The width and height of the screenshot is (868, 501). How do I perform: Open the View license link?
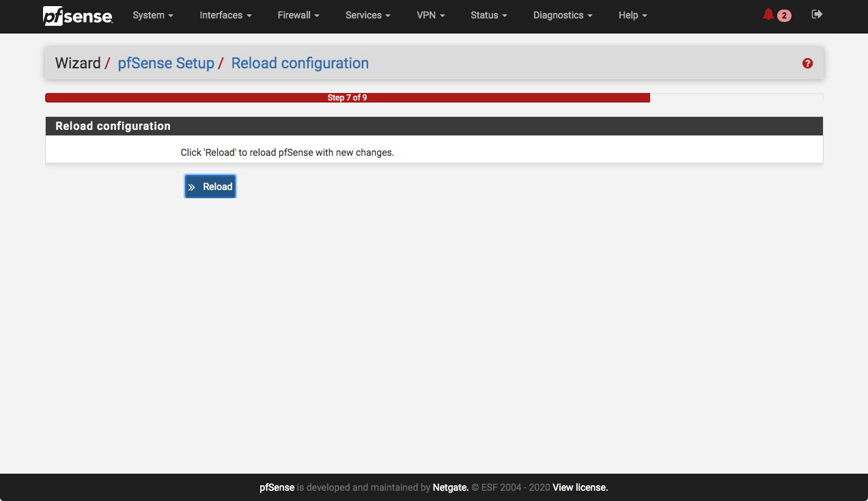[x=580, y=487]
